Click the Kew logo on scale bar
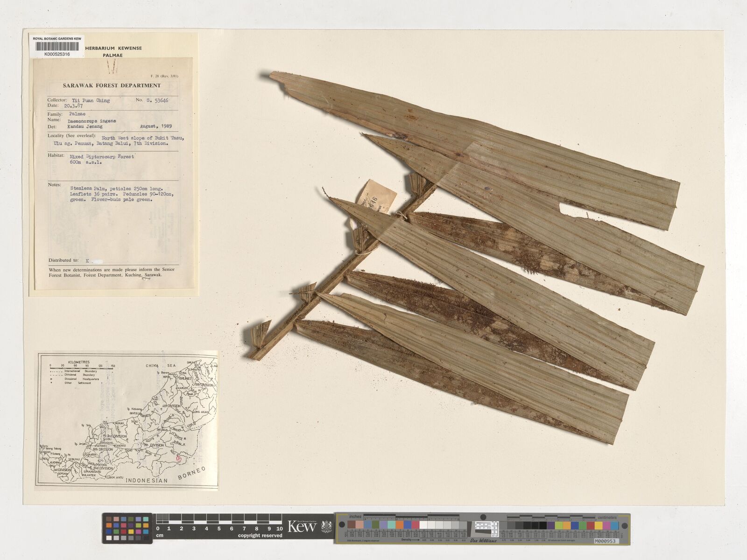The image size is (747, 560). tap(302, 527)
